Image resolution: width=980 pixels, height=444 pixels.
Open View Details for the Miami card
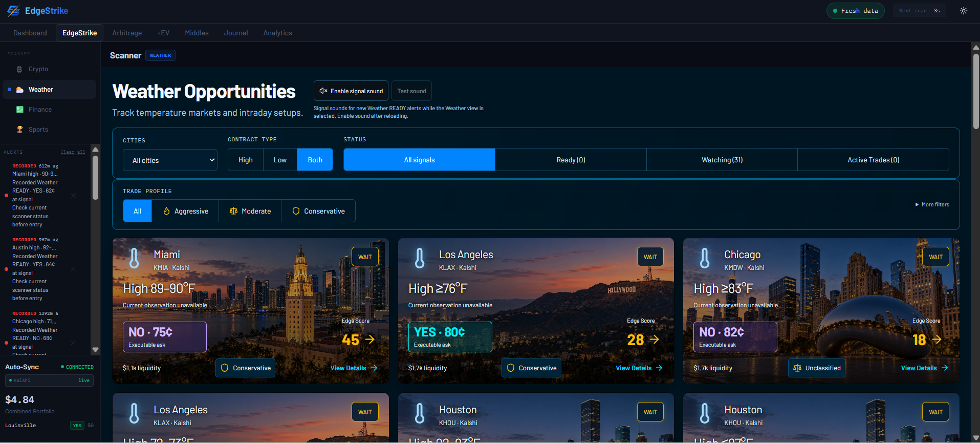coord(354,368)
